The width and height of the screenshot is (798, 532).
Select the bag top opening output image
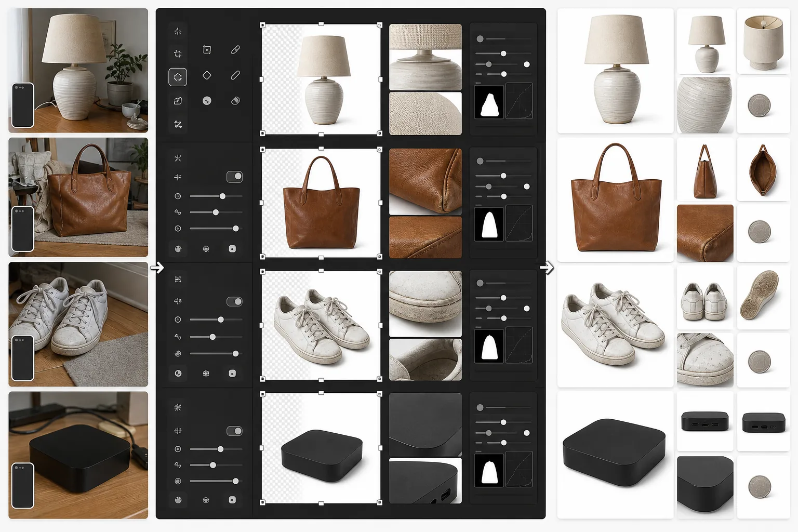(x=763, y=169)
